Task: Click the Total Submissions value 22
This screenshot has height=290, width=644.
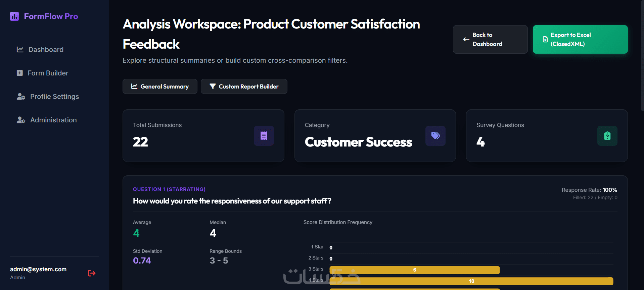Action: point(140,142)
